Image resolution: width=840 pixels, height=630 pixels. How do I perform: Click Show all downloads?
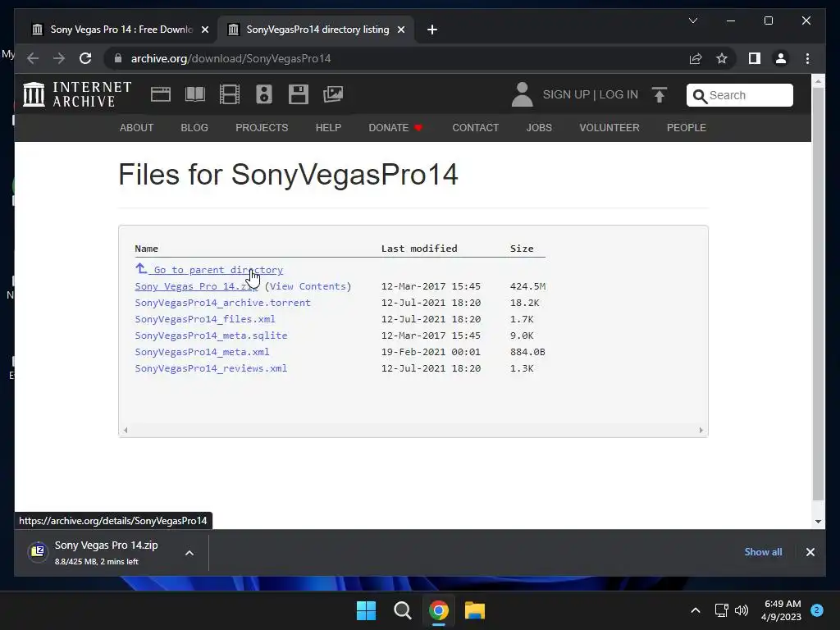(763, 552)
